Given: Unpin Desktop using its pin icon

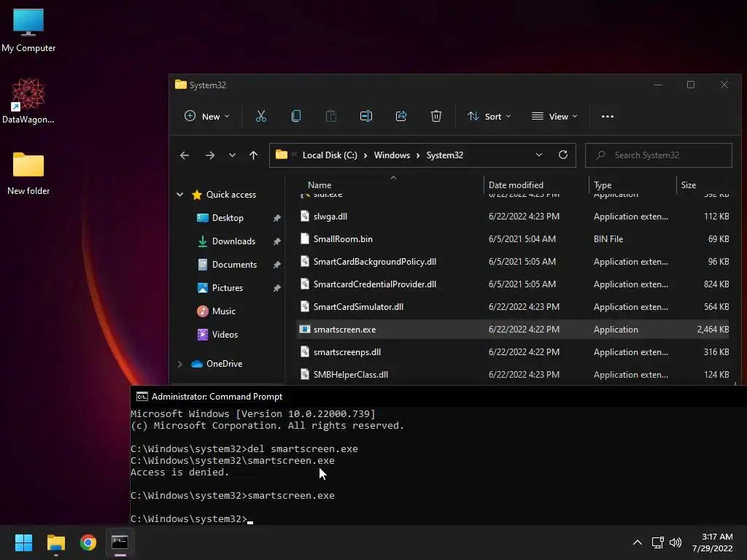Looking at the screenshot, I should (276, 218).
